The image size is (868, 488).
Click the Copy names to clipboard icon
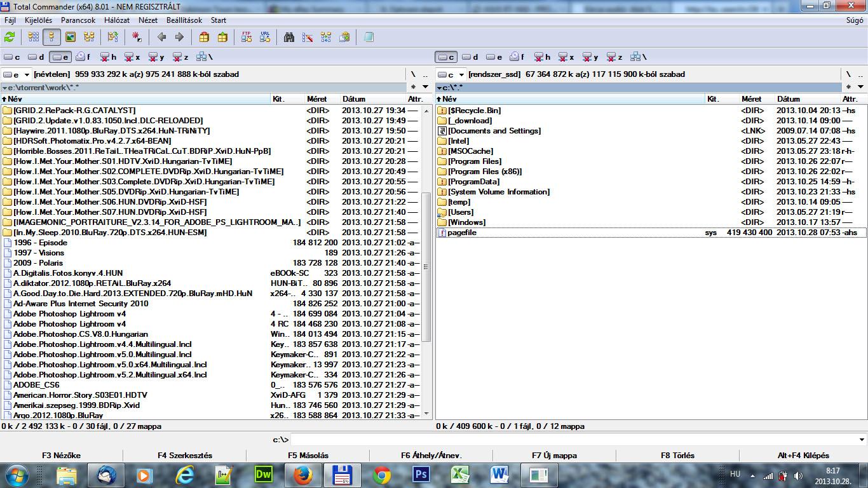pos(344,37)
